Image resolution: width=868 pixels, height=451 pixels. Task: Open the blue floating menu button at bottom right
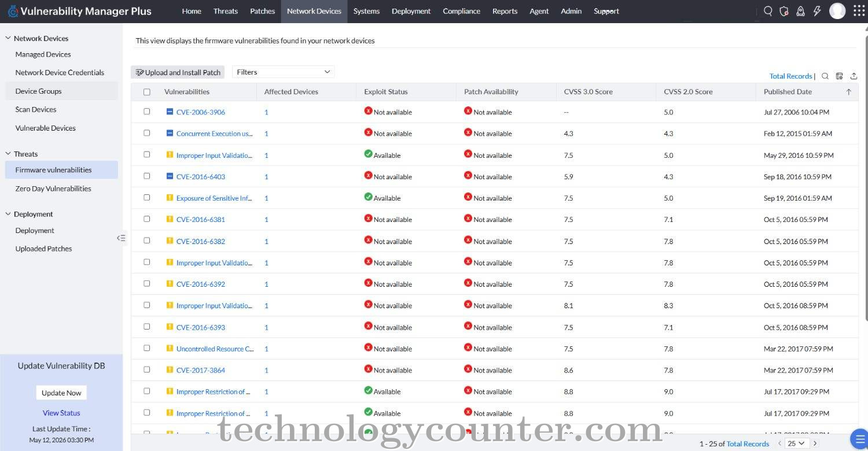[x=860, y=439]
